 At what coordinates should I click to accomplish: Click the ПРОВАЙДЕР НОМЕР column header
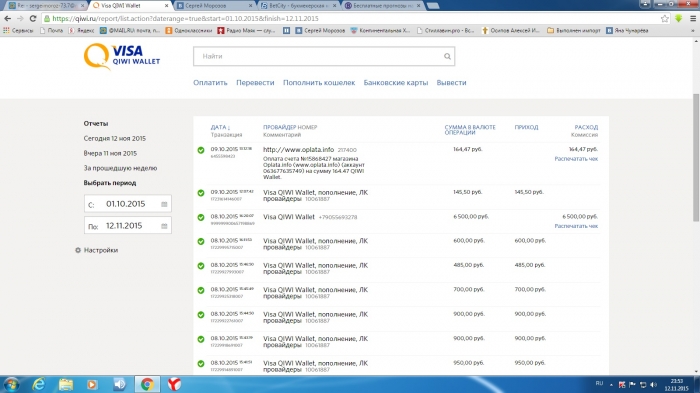290,127
